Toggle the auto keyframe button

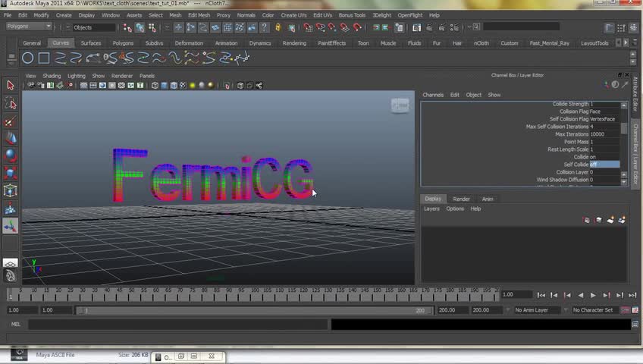pyautogui.click(x=626, y=310)
